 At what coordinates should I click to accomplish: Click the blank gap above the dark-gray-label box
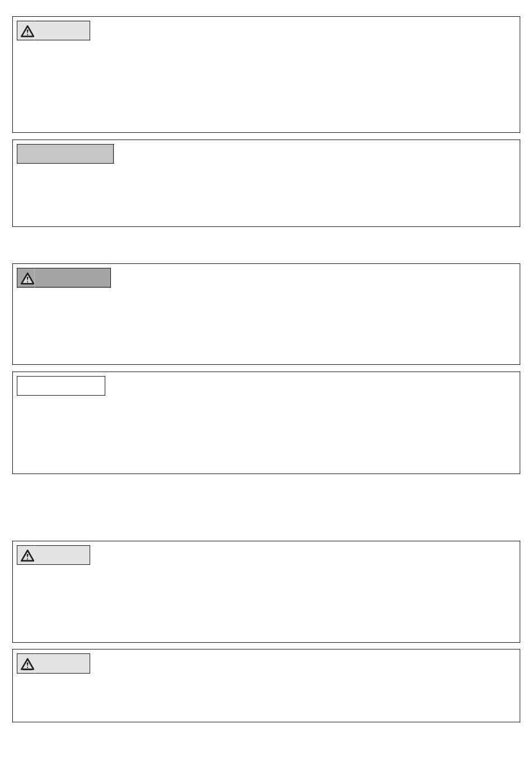[x=266, y=245]
